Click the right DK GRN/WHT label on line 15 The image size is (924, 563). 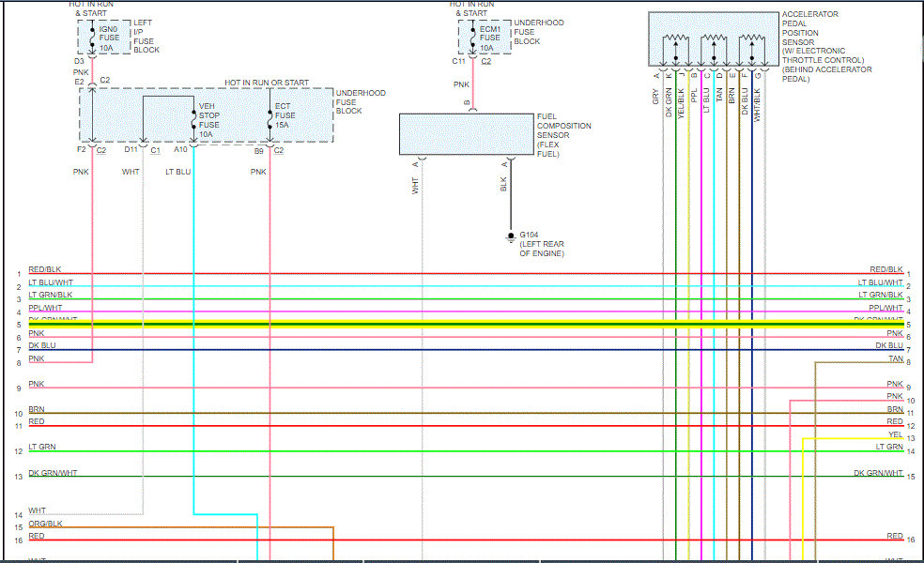[x=878, y=472]
